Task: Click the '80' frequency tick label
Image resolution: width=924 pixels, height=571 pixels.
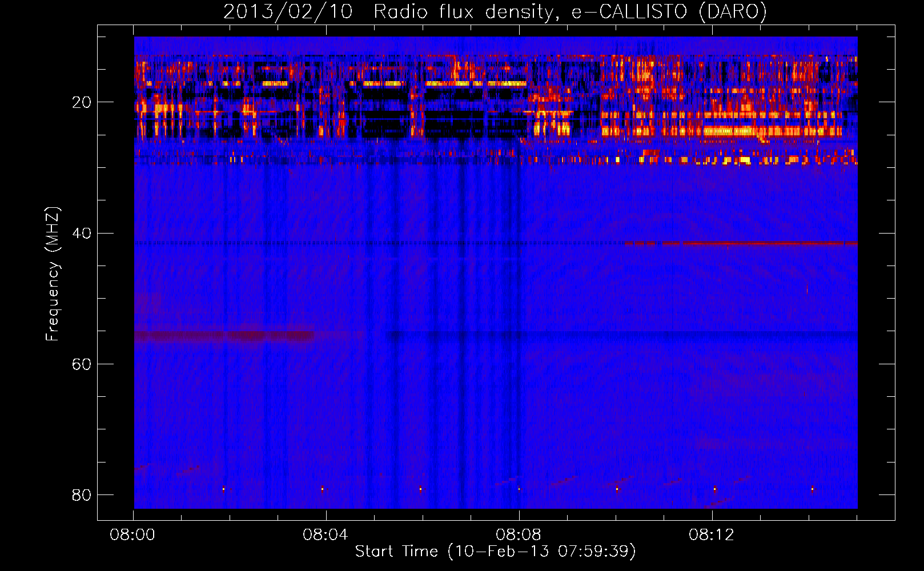Action: point(82,495)
